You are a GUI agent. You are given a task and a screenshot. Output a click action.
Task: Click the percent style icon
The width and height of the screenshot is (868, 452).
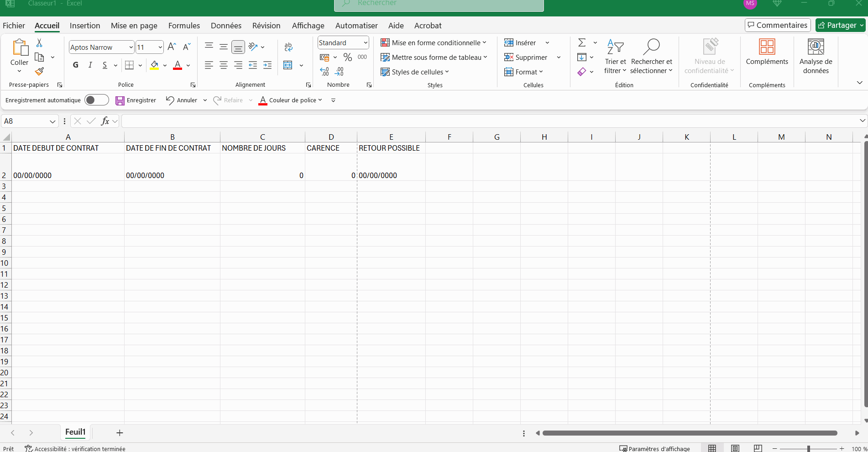348,57
